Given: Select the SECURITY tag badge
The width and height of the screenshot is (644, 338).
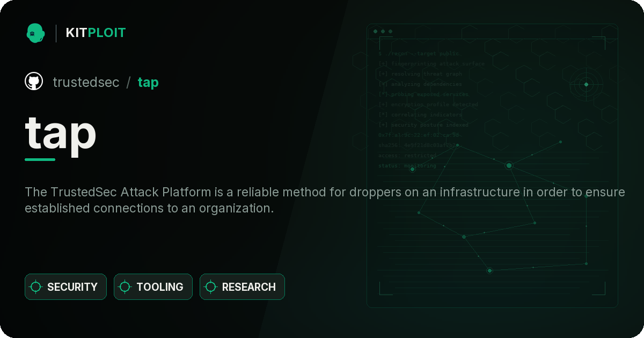Looking at the screenshot, I should point(65,287).
